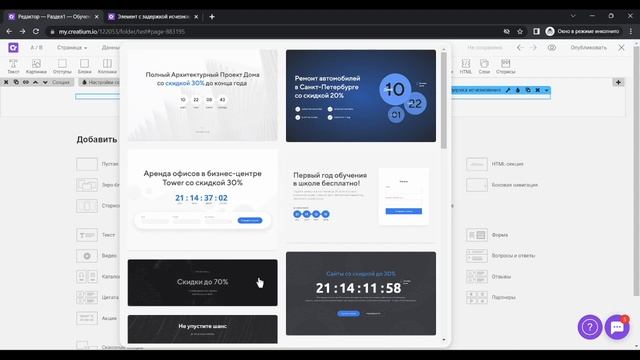Select the Форма section category
Screen dimensions: 640x360
click(x=487, y=235)
